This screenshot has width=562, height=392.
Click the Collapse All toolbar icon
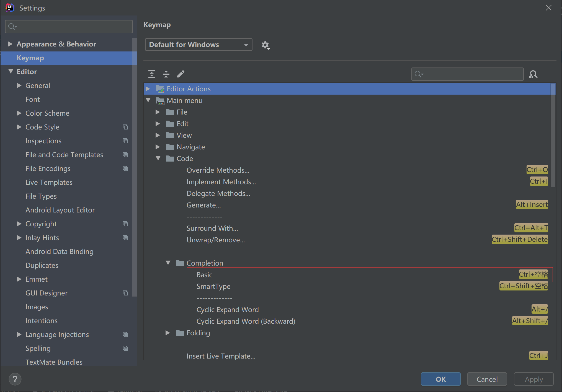(x=166, y=74)
